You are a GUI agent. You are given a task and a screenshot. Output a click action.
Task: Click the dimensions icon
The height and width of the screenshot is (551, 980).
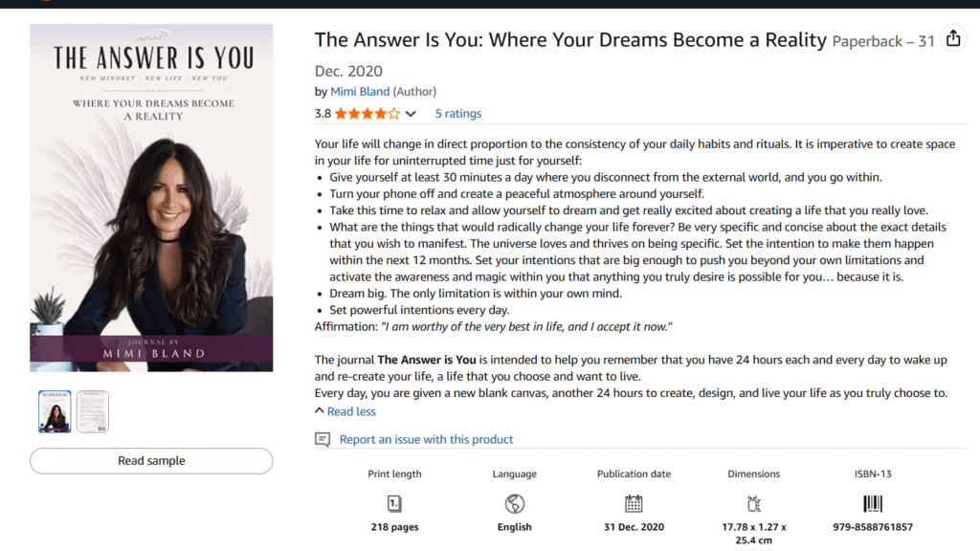[754, 503]
